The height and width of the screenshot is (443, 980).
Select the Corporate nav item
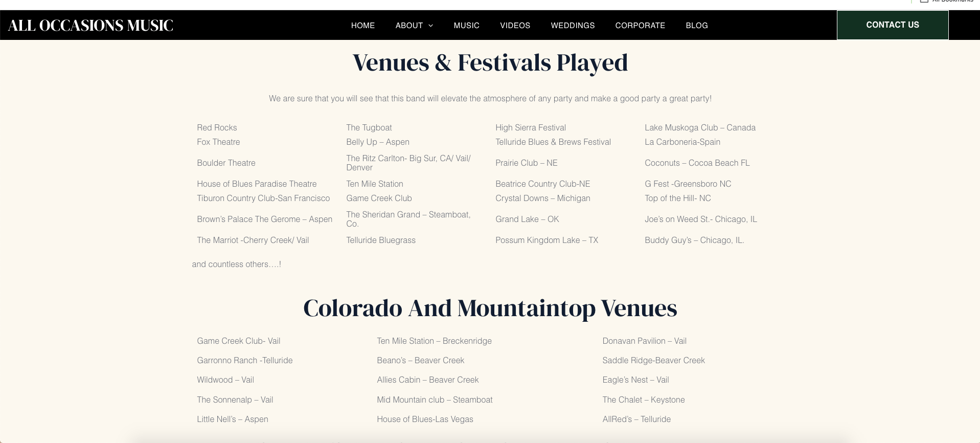point(640,25)
